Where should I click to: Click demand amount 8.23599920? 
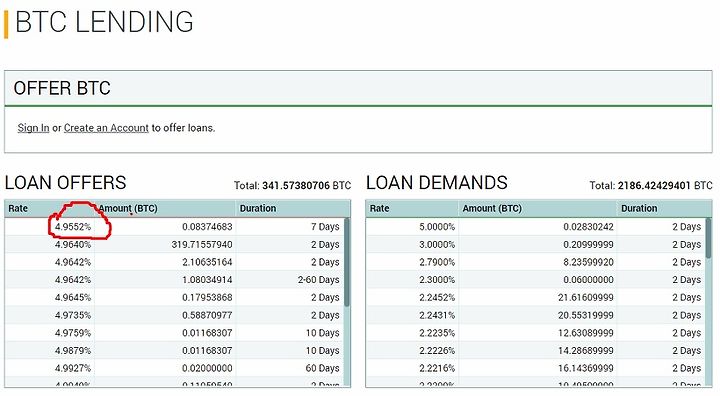point(588,262)
